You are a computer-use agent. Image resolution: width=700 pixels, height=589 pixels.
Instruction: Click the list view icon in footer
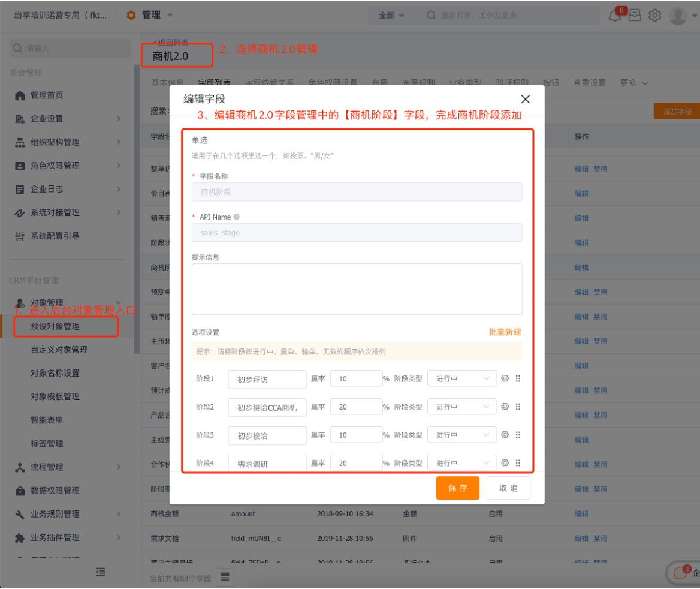pyautogui.click(x=225, y=578)
